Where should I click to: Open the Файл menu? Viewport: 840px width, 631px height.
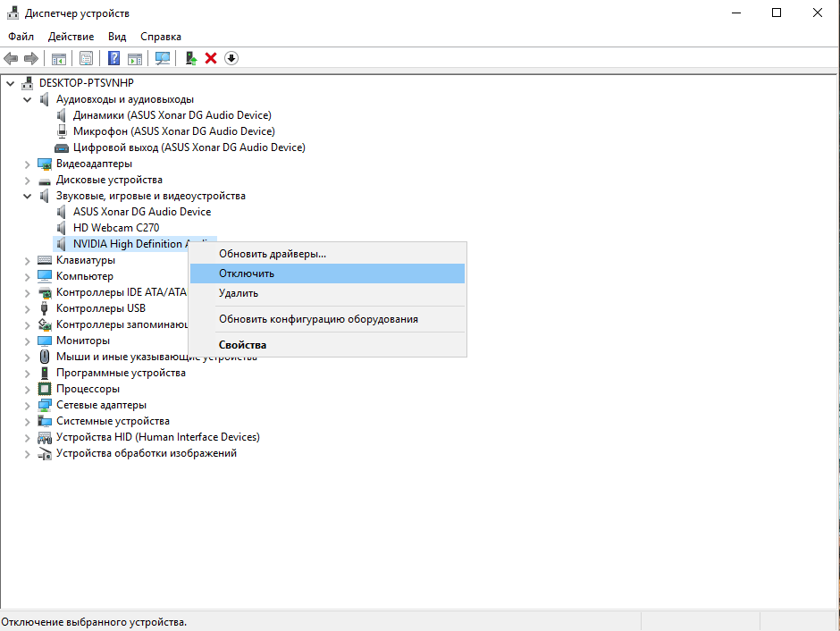(21, 37)
